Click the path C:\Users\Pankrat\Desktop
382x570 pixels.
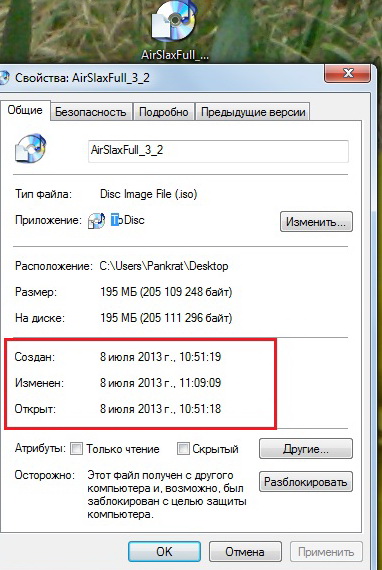164,266
